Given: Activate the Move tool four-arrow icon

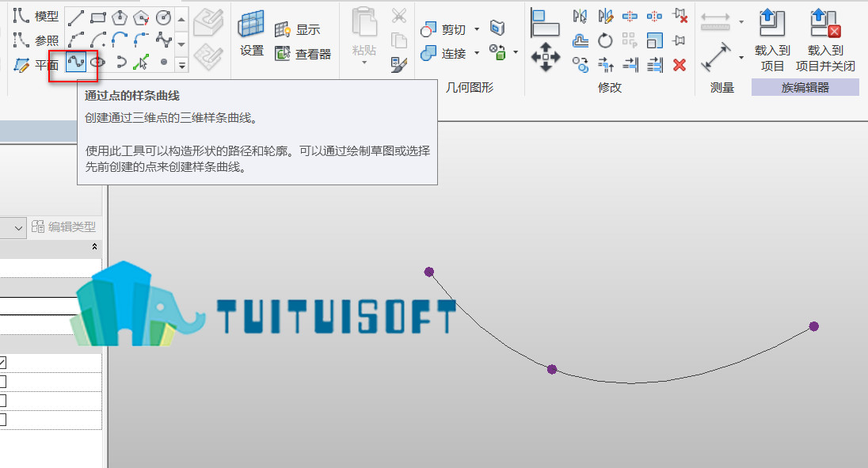Looking at the screenshot, I should pos(545,57).
